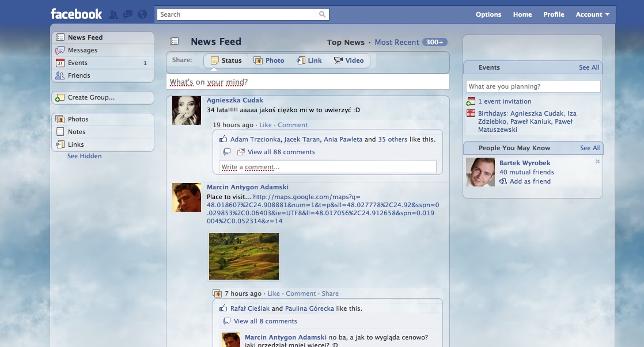Click the What's on your mind box

tap(308, 82)
